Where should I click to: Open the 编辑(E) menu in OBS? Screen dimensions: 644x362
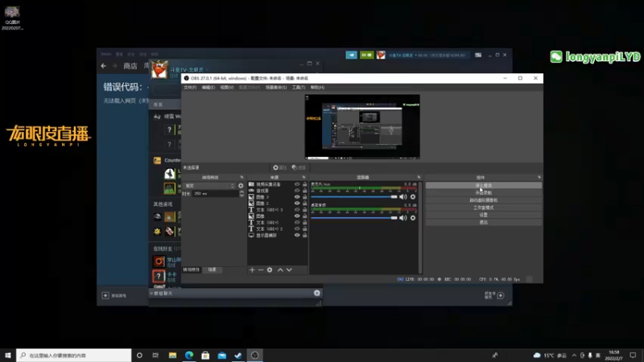point(208,88)
